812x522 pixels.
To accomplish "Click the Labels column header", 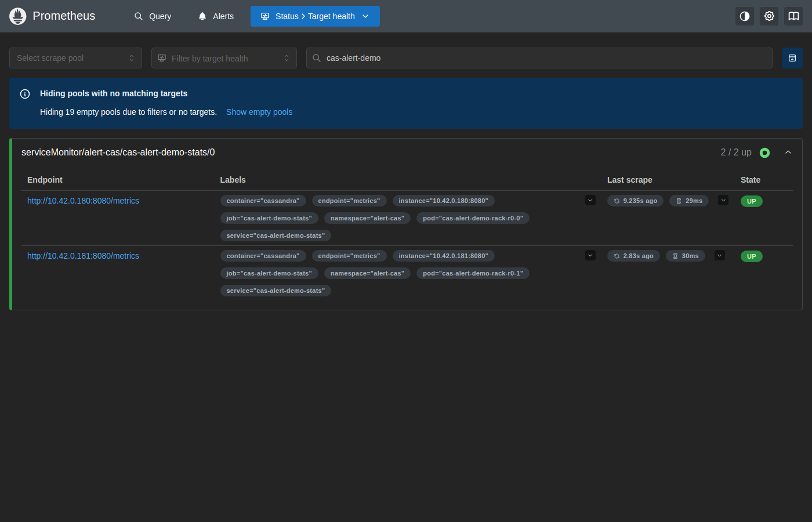I will [x=233, y=180].
